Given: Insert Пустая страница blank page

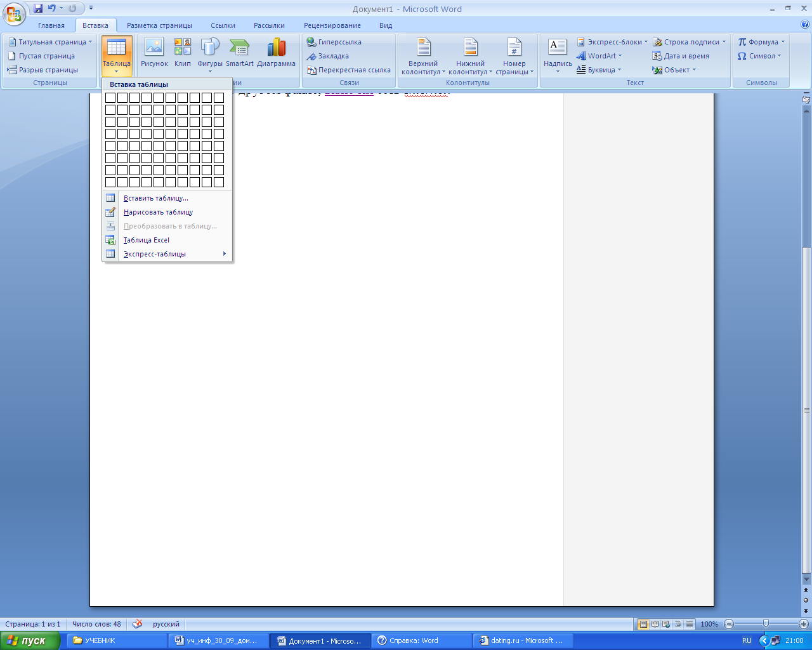Looking at the screenshot, I should point(41,56).
